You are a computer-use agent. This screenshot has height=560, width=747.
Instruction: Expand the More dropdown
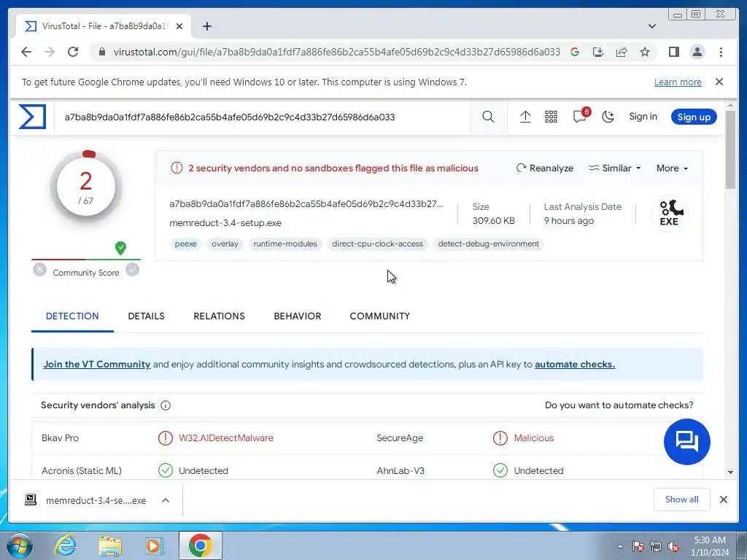(x=672, y=168)
